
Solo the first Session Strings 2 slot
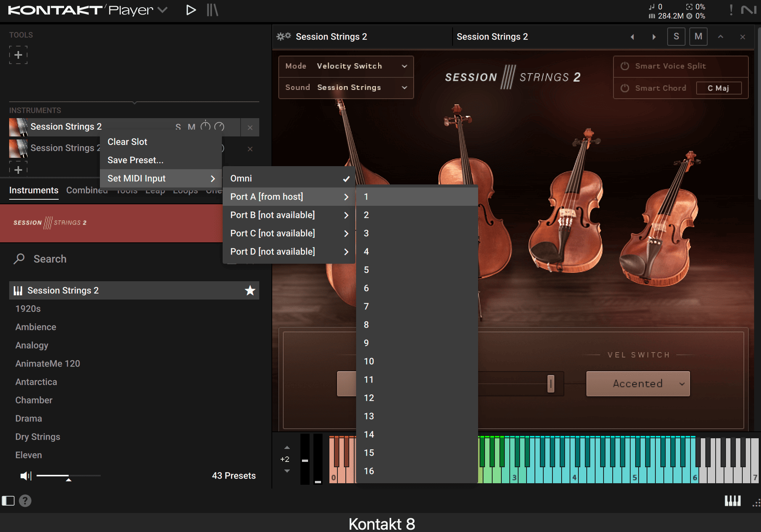coord(178,127)
